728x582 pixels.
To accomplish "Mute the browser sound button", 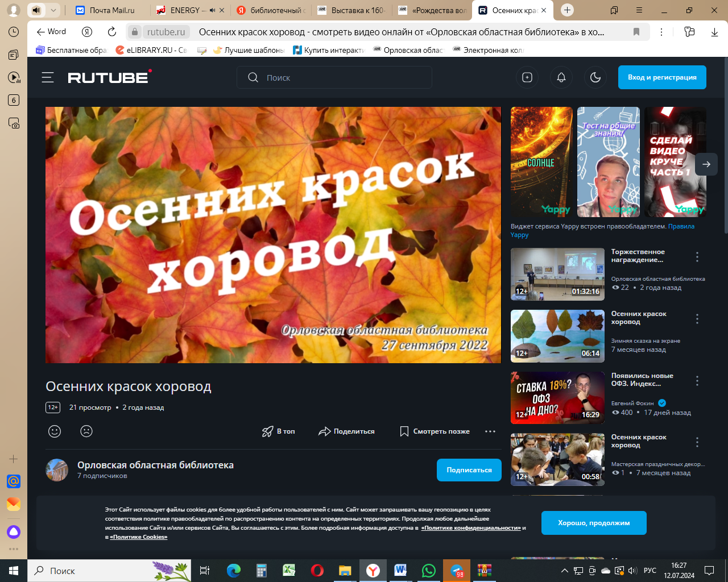I will pos(36,10).
